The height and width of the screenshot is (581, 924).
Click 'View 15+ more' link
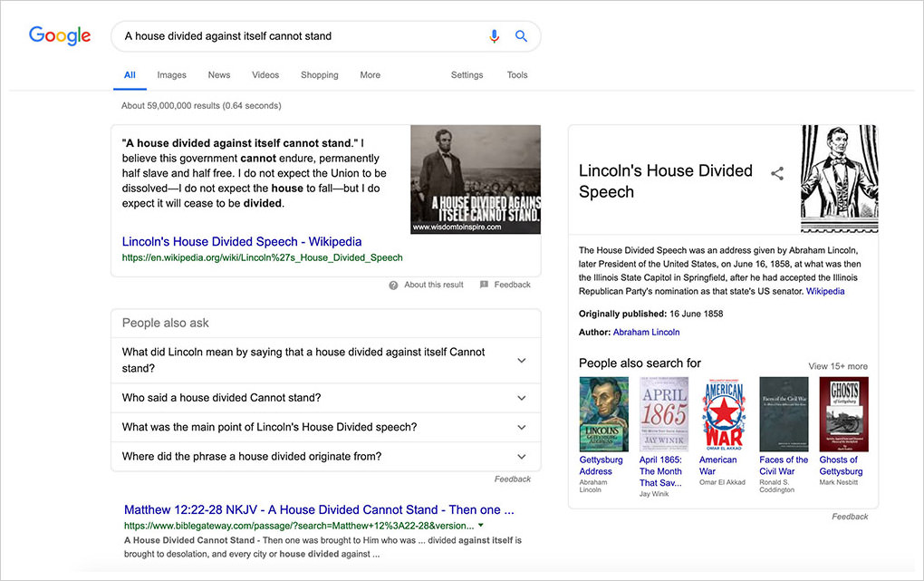pyautogui.click(x=837, y=366)
